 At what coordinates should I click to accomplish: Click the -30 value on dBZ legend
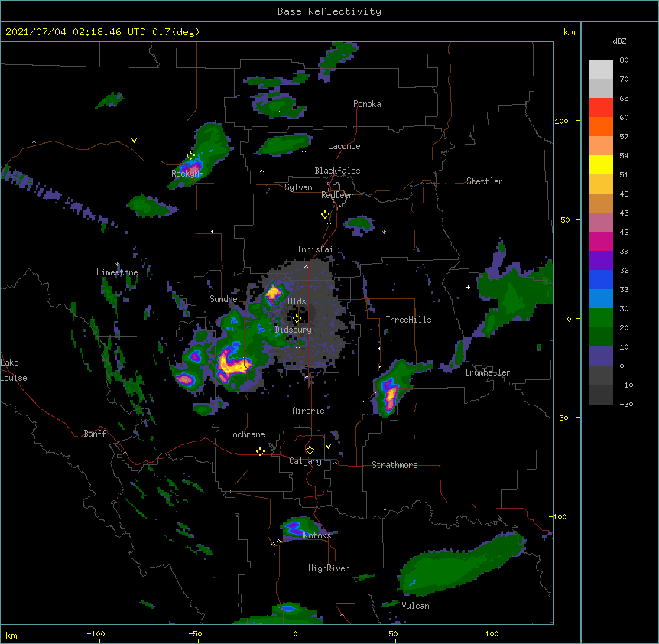tap(626, 404)
